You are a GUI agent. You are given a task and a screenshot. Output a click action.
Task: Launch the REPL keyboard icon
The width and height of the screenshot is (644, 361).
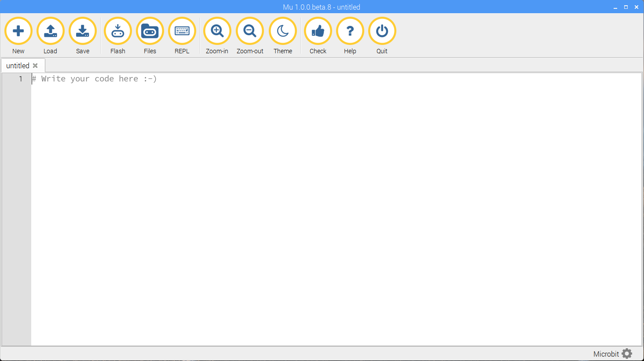tap(182, 31)
